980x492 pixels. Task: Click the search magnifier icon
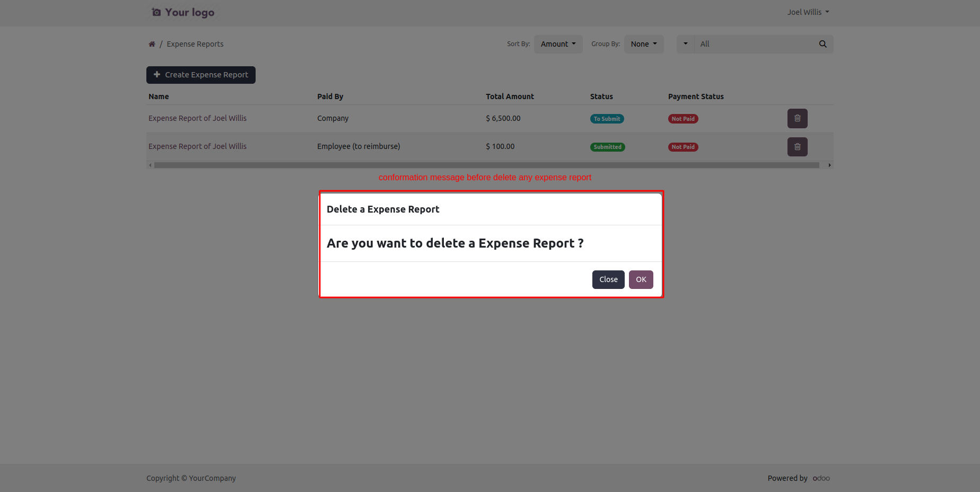(822, 44)
